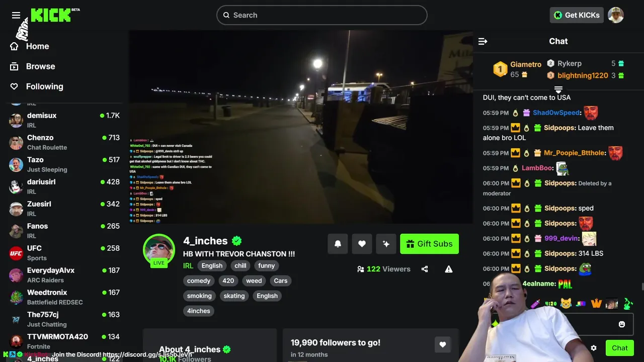This screenshot has width=644, height=362.
Task: Open demisux channel in sidebar
Action: pyautogui.click(x=64, y=120)
